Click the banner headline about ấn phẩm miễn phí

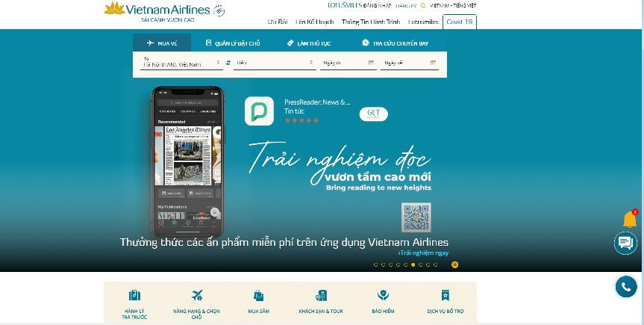[284, 242]
